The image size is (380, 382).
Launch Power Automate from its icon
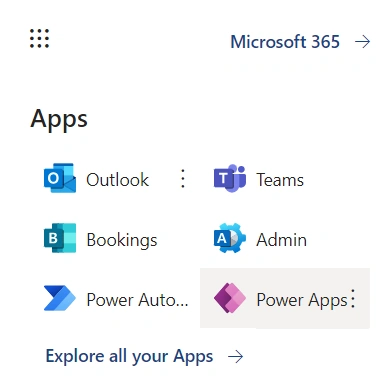pyautogui.click(x=60, y=298)
